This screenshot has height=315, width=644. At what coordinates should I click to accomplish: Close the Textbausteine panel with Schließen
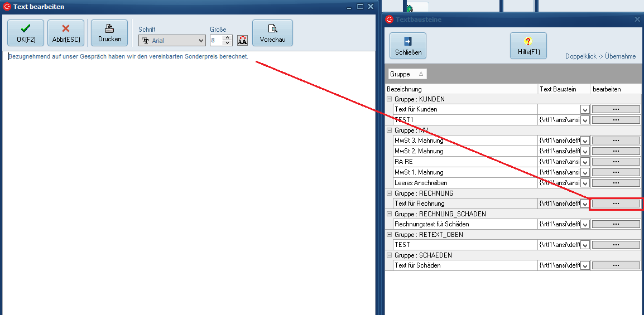(x=407, y=46)
